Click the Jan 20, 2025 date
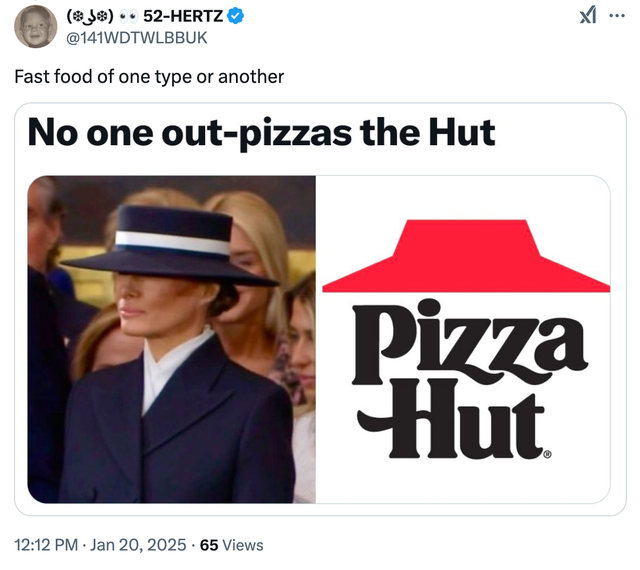The height and width of the screenshot is (570, 640). pyautogui.click(x=139, y=545)
